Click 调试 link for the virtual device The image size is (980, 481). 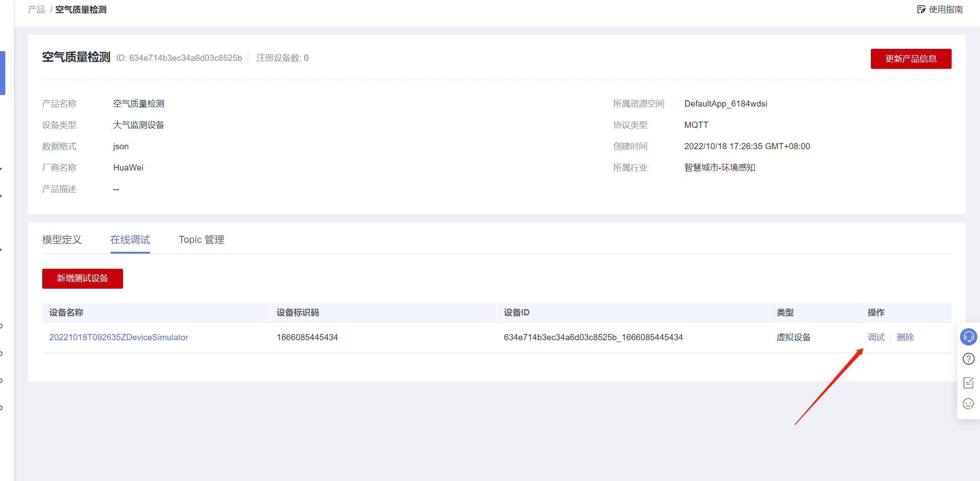876,338
